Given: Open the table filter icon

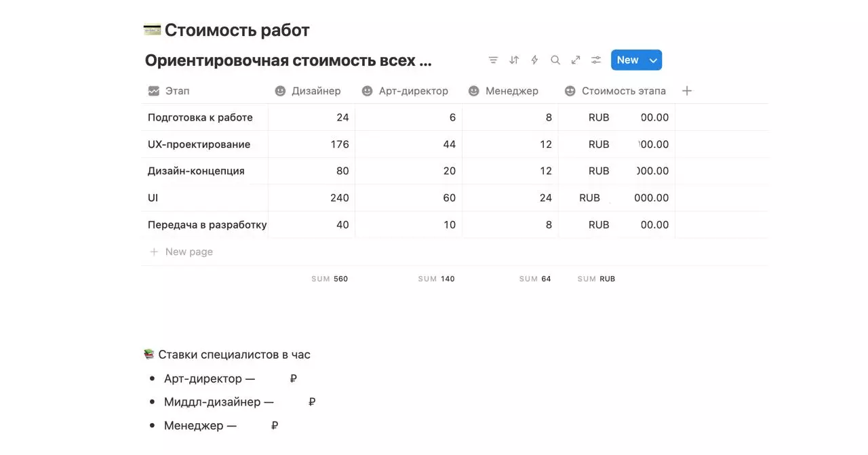Looking at the screenshot, I should tap(494, 60).
